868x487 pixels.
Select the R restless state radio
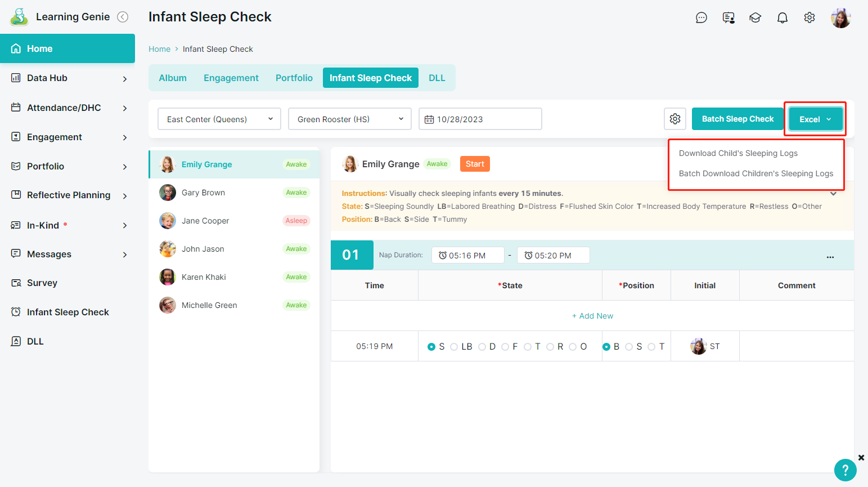[x=550, y=347]
